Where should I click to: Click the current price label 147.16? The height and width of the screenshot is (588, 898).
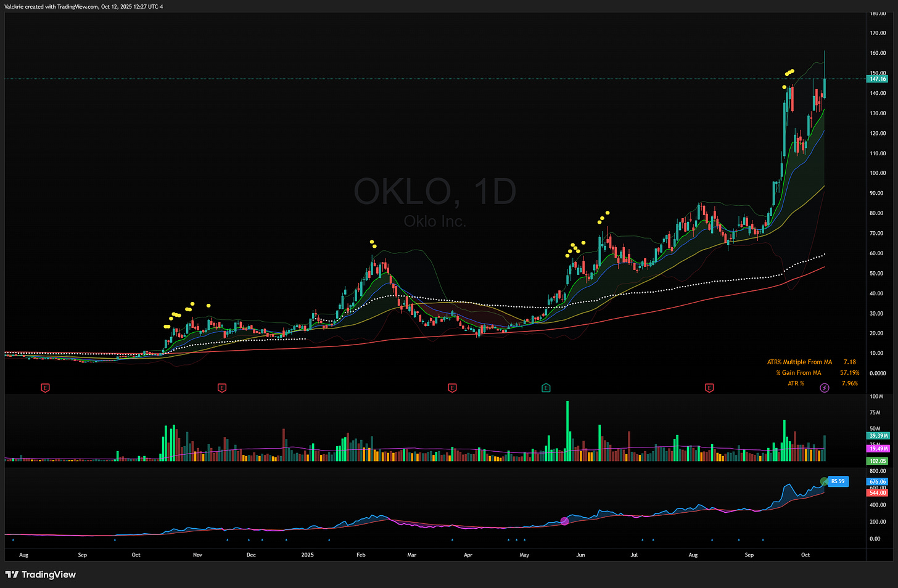tap(878, 79)
